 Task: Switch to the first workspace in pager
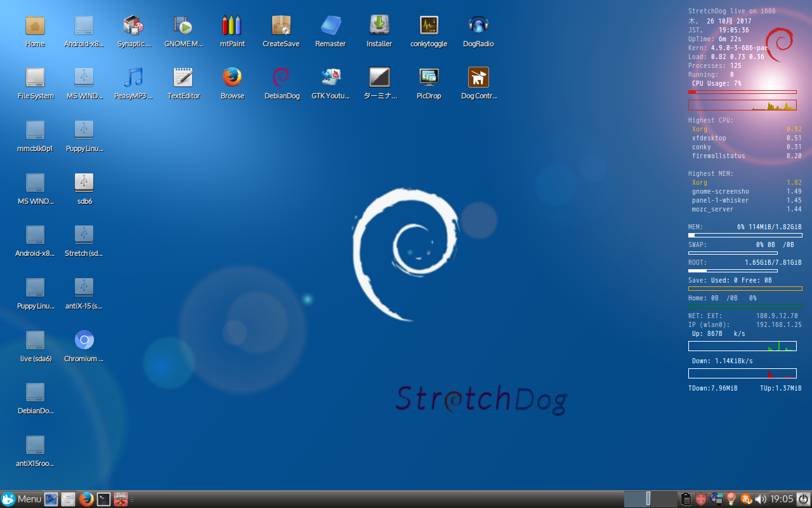click(x=637, y=499)
